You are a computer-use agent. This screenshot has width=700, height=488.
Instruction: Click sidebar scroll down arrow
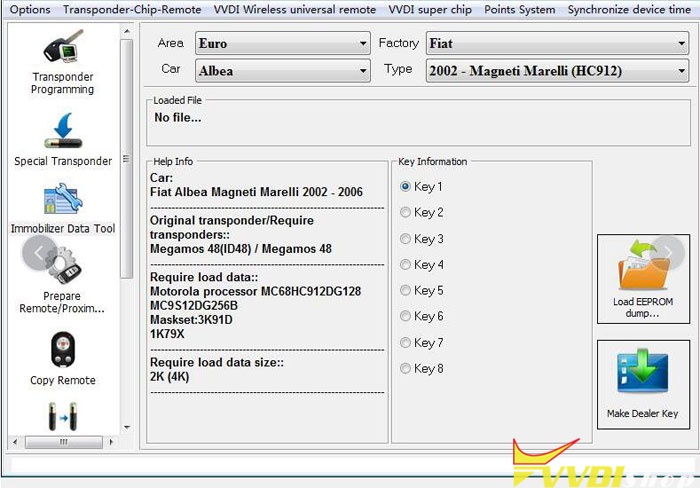pyautogui.click(x=127, y=427)
